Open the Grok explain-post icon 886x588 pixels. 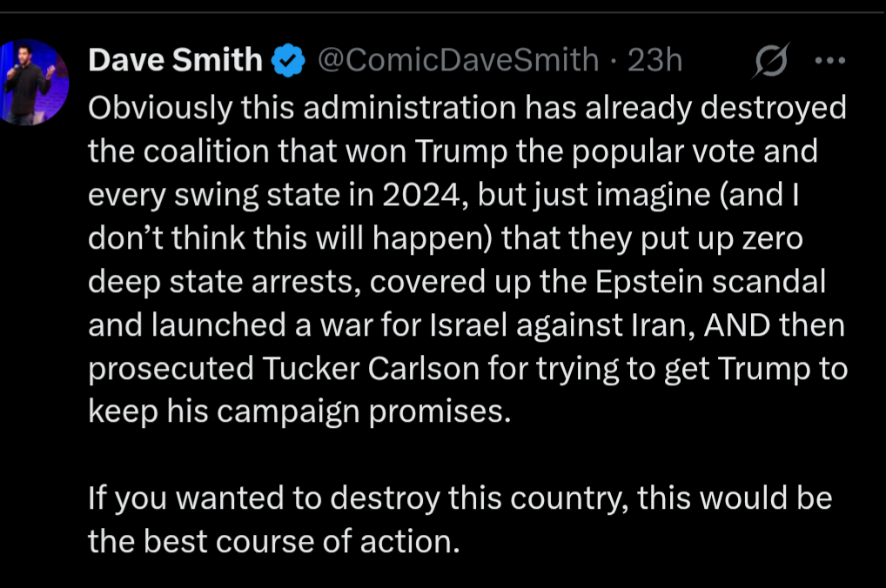[x=771, y=60]
